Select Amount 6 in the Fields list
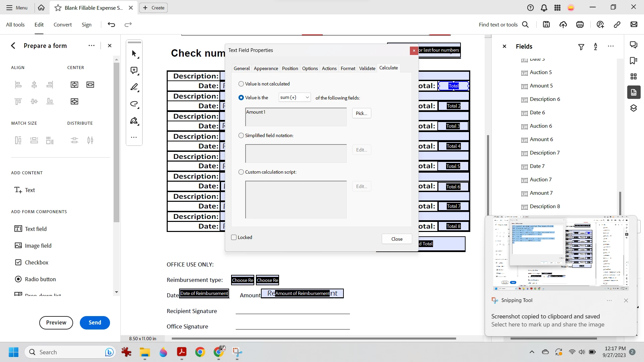This screenshot has width=644, height=362. (541, 139)
